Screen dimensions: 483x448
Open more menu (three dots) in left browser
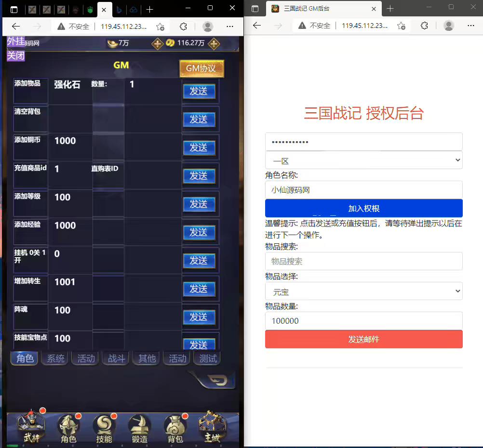click(230, 26)
